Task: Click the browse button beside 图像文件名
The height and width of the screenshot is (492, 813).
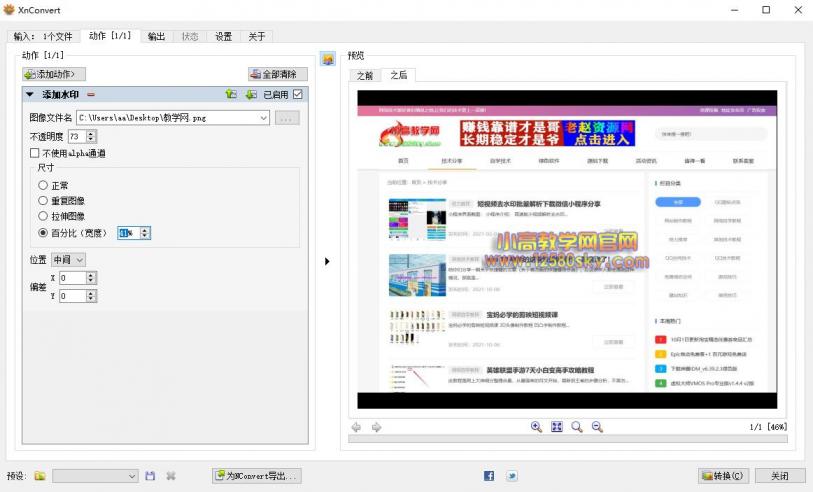Action: point(287,118)
